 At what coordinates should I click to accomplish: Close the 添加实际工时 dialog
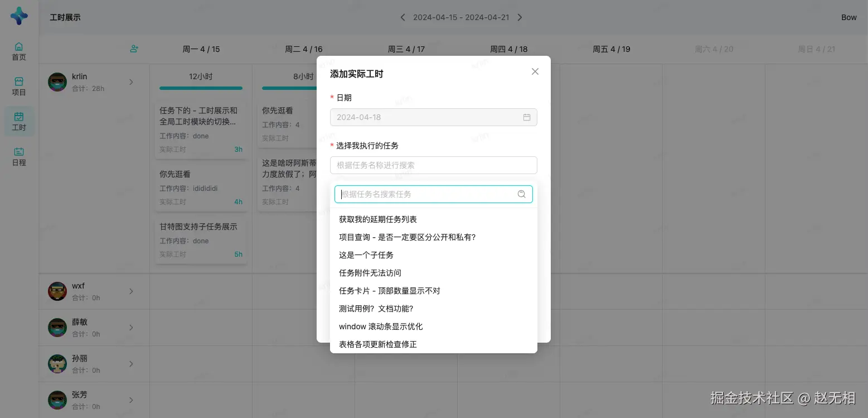(x=535, y=71)
